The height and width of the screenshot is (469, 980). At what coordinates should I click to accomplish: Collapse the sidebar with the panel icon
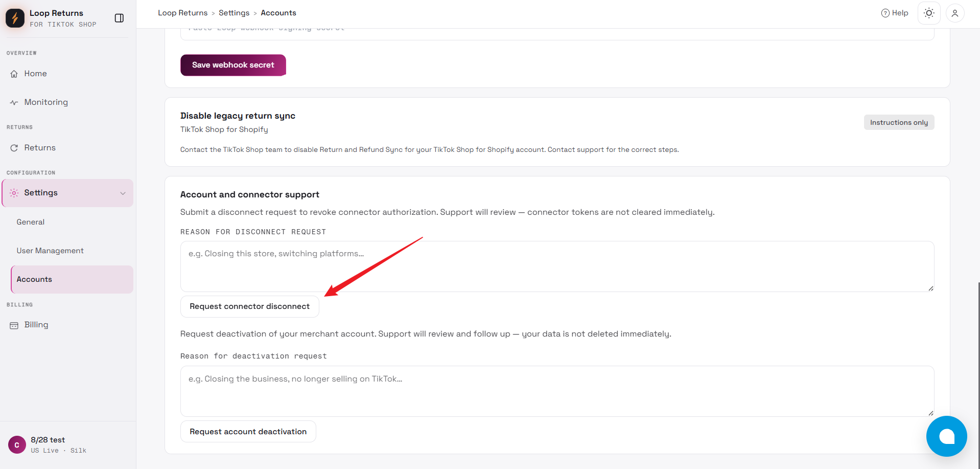119,18
